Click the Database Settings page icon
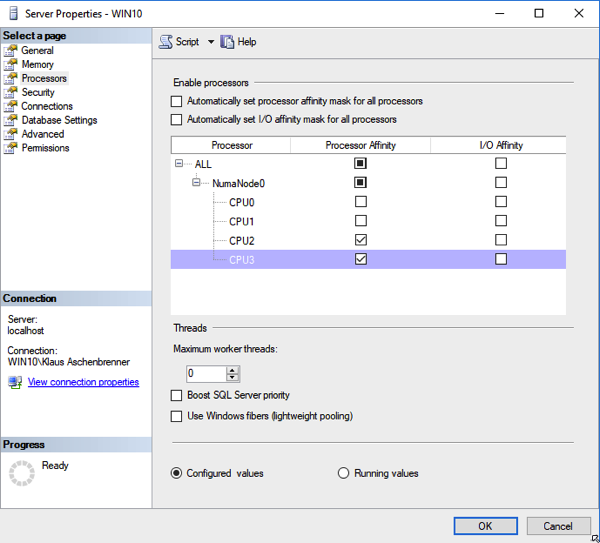Image resolution: width=600 pixels, height=543 pixels. point(11,120)
